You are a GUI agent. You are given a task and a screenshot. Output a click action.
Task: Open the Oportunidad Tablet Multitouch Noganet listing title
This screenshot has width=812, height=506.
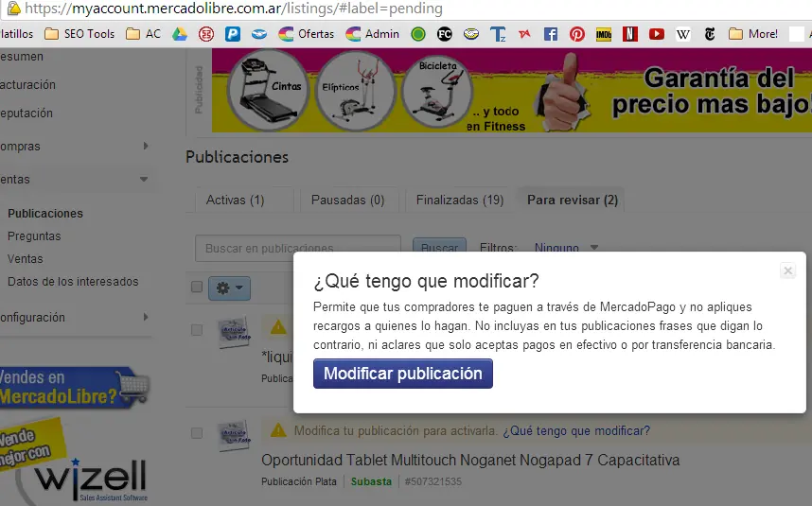(x=470, y=460)
